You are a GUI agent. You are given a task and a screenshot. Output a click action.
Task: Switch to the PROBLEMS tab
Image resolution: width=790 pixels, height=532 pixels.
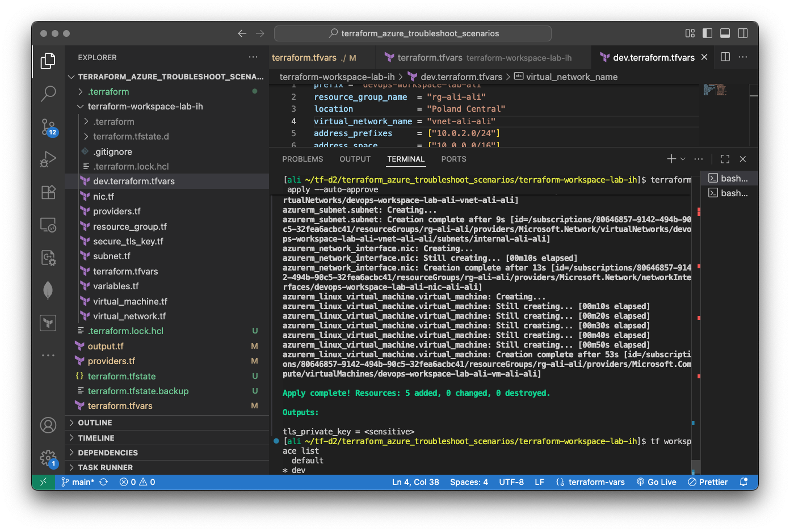point(302,159)
